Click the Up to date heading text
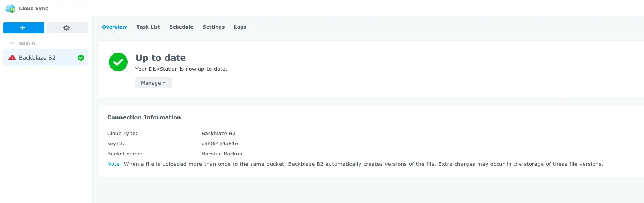Viewport: 644px width, 203px height. (161, 58)
